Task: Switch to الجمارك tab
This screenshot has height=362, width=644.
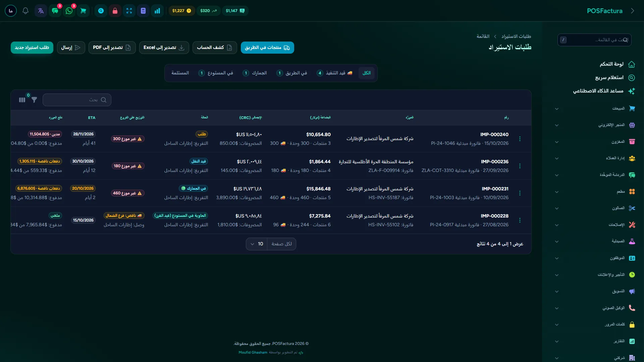Action: coord(255,73)
